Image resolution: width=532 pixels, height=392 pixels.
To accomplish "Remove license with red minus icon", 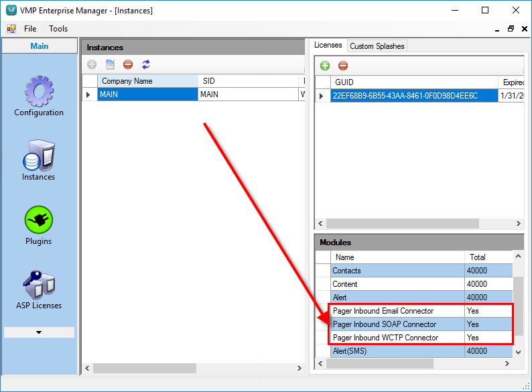I will click(343, 66).
